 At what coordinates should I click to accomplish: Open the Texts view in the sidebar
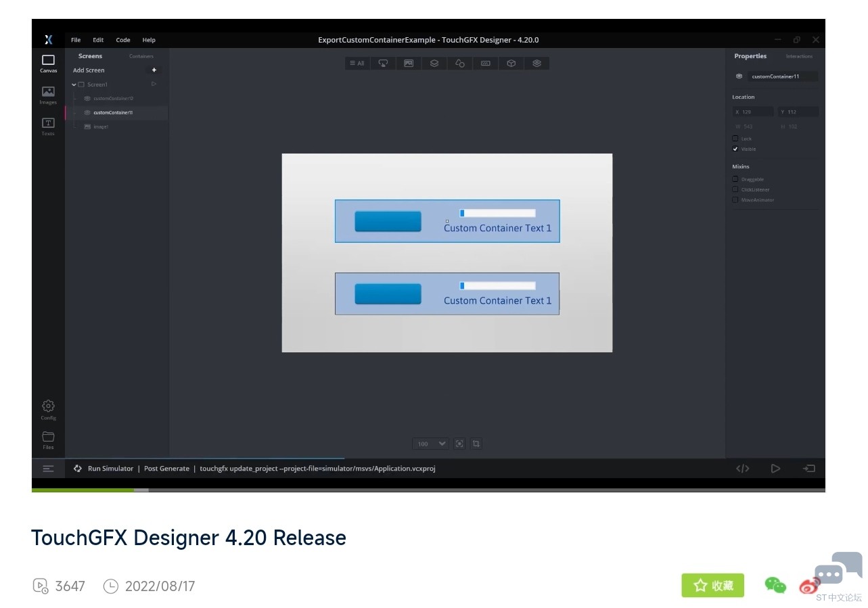pyautogui.click(x=48, y=126)
